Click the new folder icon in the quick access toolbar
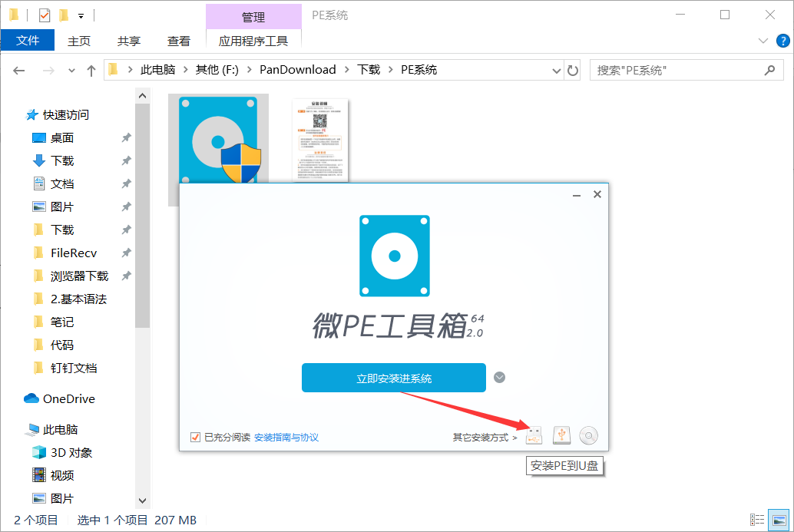The width and height of the screenshot is (794, 532). (64, 15)
